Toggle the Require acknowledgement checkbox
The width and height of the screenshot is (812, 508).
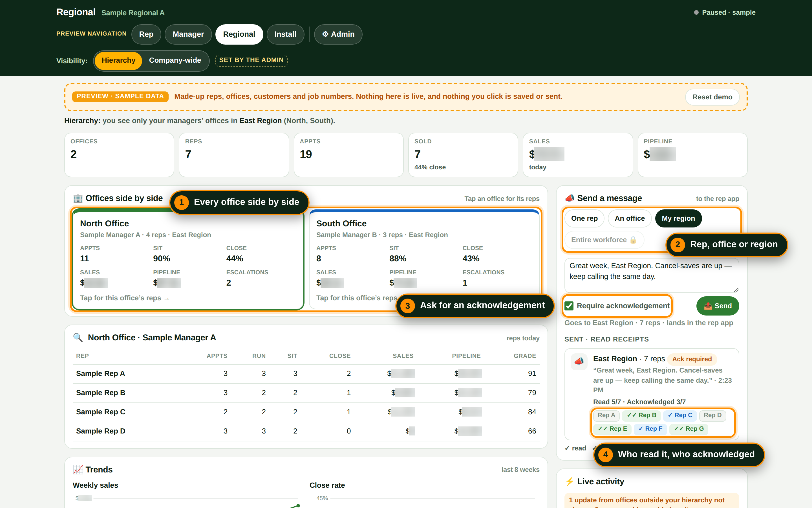point(569,306)
